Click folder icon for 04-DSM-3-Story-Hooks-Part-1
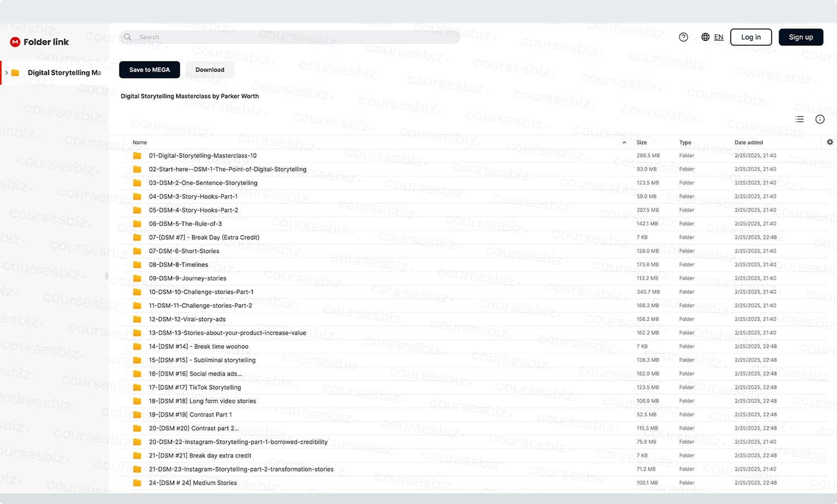 click(x=137, y=196)
